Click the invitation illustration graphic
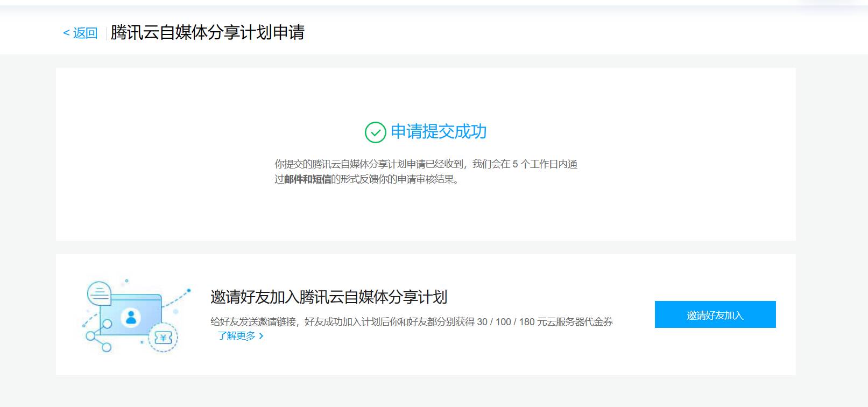Image resolution: width=868 pixels, height=407 pixels. (136, 315)
